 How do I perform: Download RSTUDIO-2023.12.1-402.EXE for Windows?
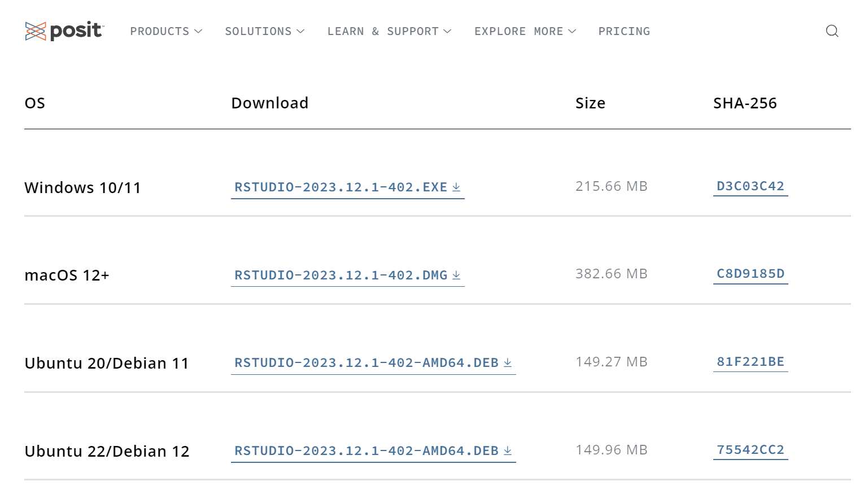pyautogui.click(x=341, y=187)
